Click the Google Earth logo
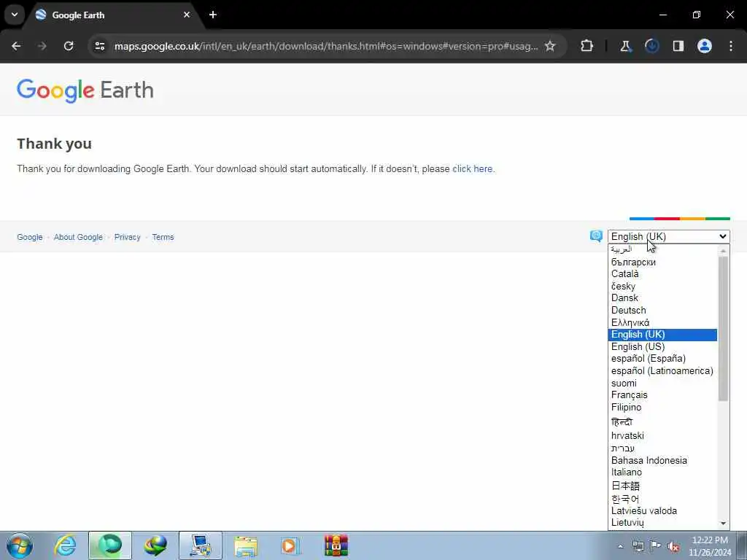Screen dimensions: 747x560 (x=85, y=90)
